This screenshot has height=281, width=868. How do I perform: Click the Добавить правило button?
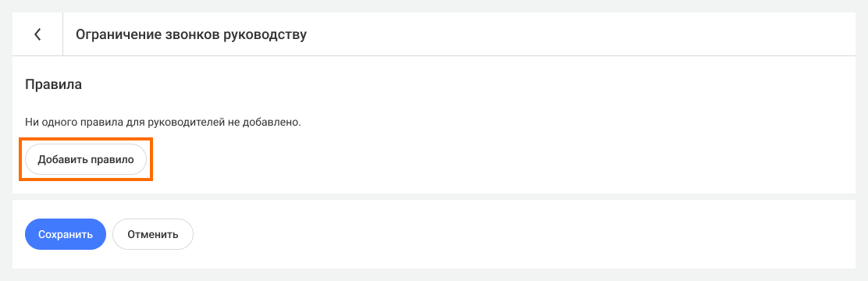86,159
